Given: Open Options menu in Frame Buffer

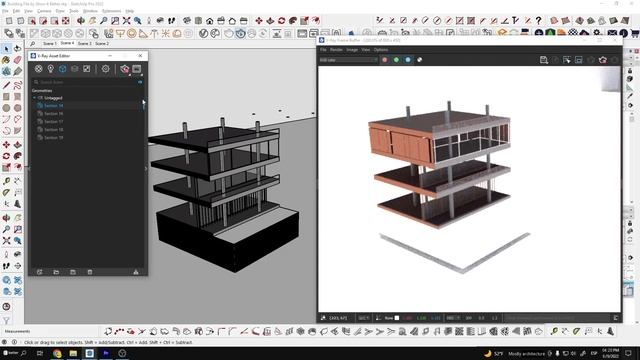Looking at the screenshot, I should pos(381,50).
